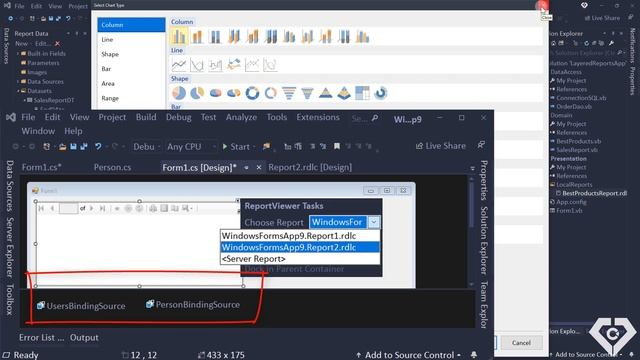Image resolution: width=640 pixels, height=360 pixels.
Task: Select Area category in chart type list
Action: tap(131, 84)
